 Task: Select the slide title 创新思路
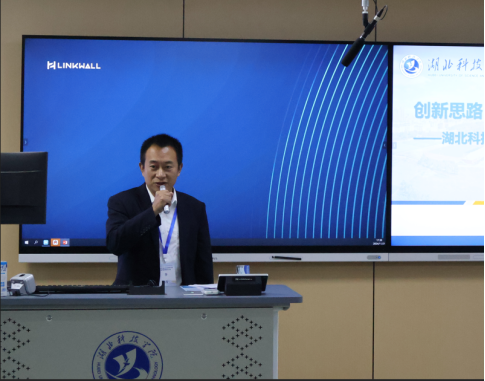pyautogui.click(x=448, y=110)
